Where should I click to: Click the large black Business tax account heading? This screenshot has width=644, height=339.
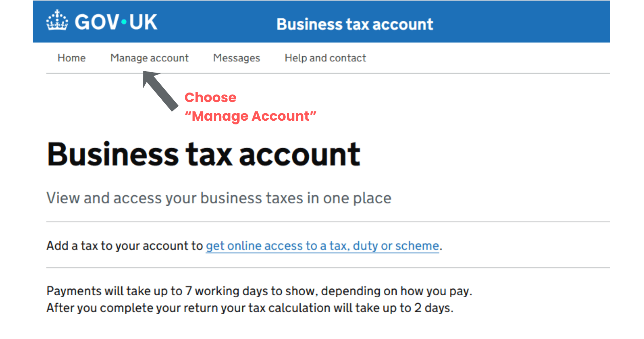pos(203,154)
